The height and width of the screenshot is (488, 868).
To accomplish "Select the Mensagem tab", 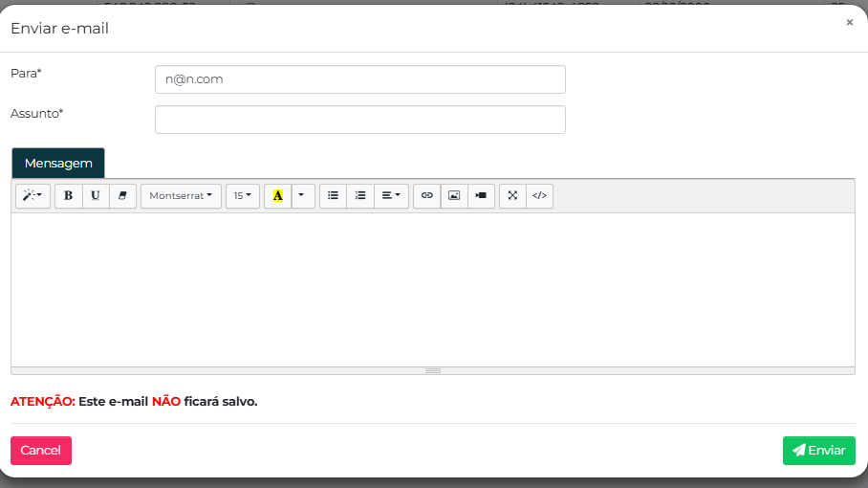I will [x=58, y=164].
